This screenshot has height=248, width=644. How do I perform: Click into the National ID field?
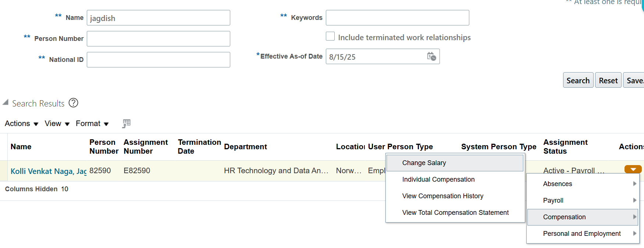coord(159,60)
